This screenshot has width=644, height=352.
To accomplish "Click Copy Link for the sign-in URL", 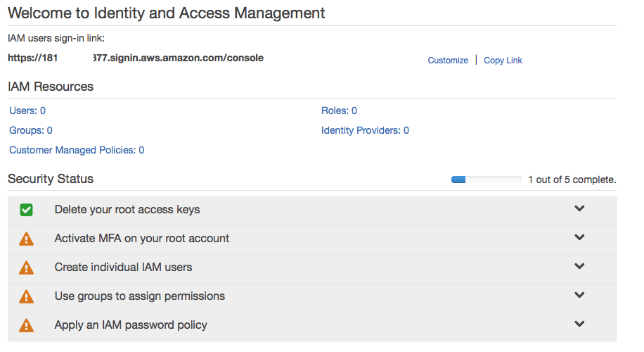I will [503, 61].
